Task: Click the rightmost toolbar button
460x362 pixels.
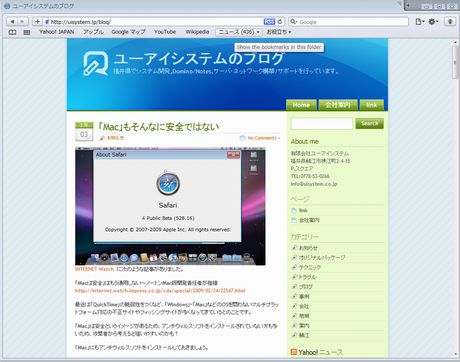Action: tap(450, 22)
